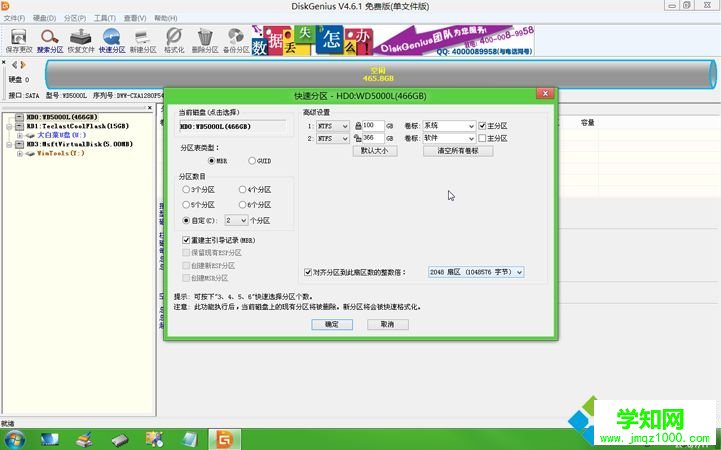Choose the 4个分区 option
The width and height of the screenshot is (721, 450).
coord(242,189)
